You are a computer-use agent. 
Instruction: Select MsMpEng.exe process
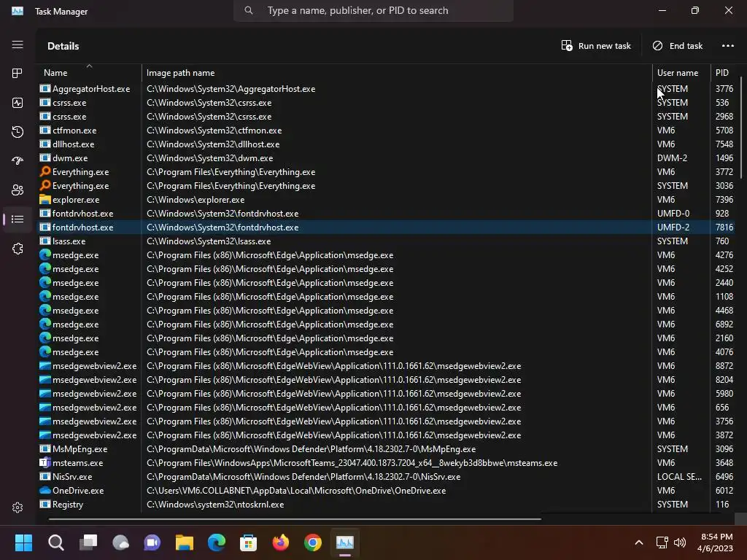tap(388, 448)
